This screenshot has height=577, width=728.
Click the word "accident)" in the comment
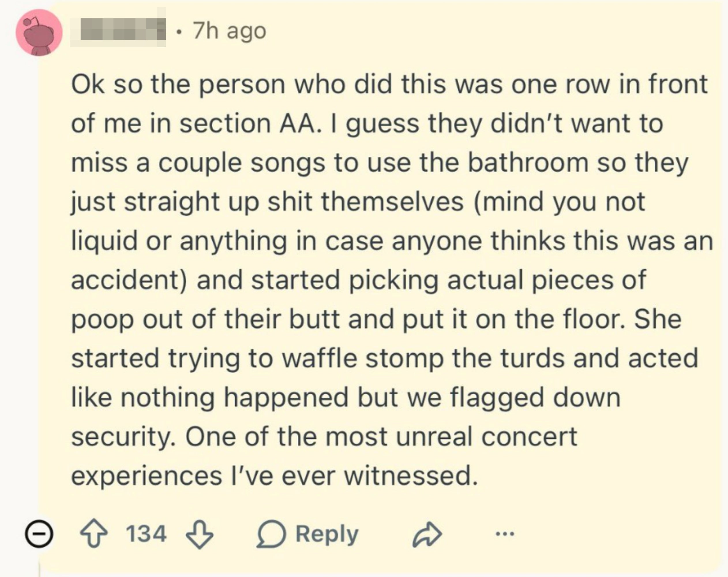pyautogui.click(x=129, y=280)
